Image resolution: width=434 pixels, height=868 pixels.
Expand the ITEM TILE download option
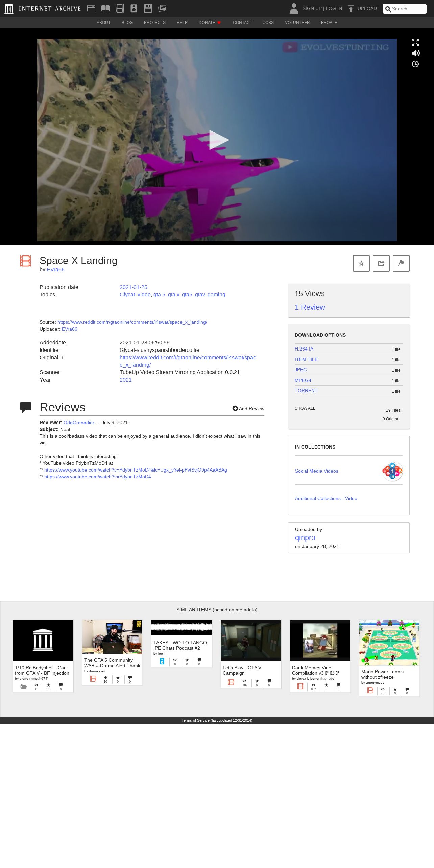306,359
